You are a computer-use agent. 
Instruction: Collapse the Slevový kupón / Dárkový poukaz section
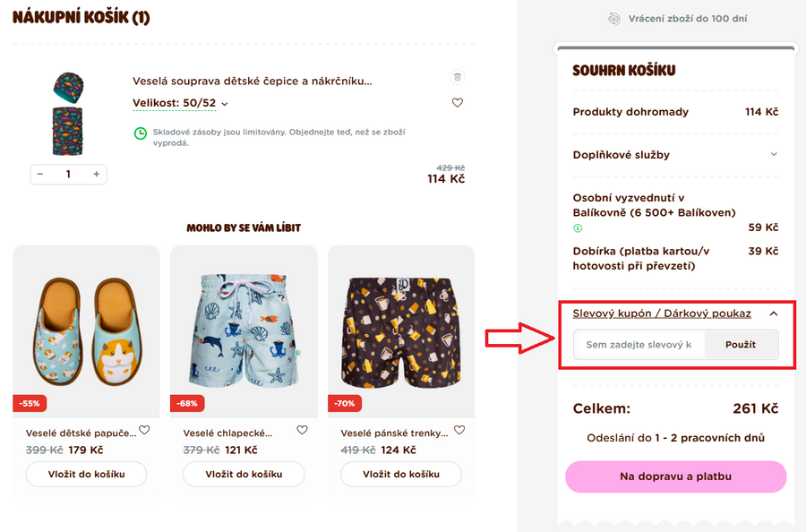[x=774, y=313]
